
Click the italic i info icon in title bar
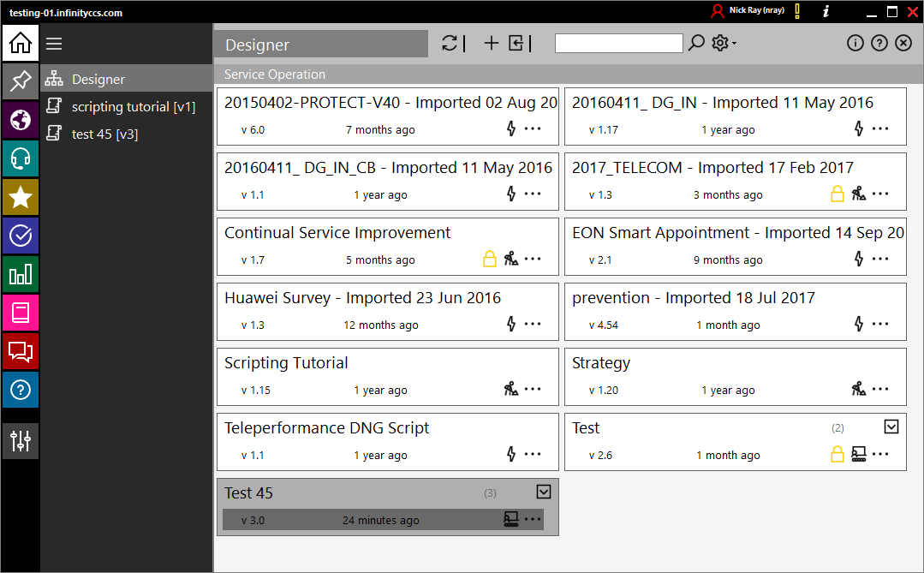826,10
